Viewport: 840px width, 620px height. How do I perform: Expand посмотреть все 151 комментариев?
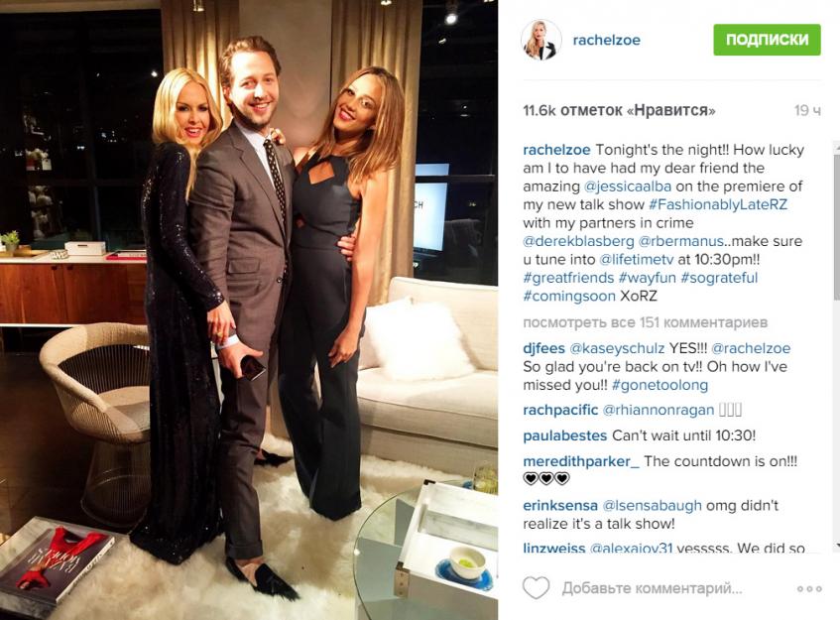point(645,322)
